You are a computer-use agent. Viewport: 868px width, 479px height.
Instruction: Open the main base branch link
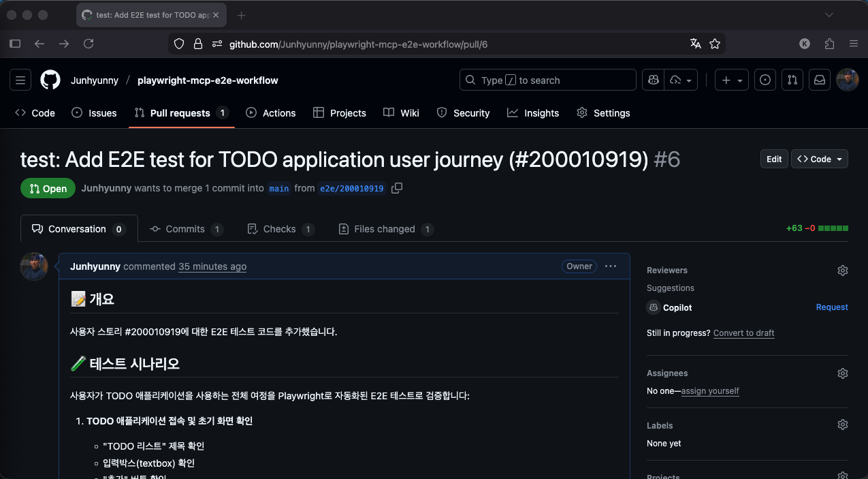(279, 189)
